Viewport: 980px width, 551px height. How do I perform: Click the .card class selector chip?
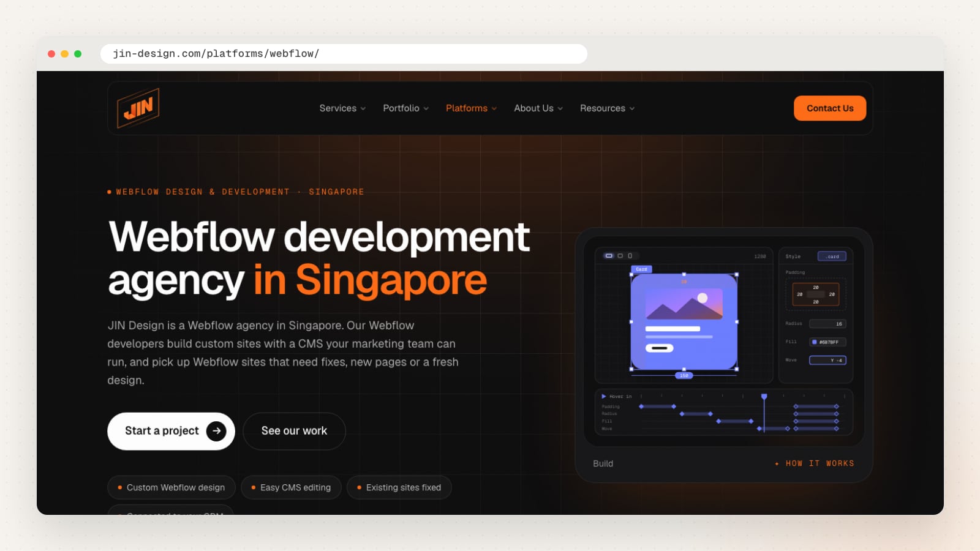tap(832, 257)
